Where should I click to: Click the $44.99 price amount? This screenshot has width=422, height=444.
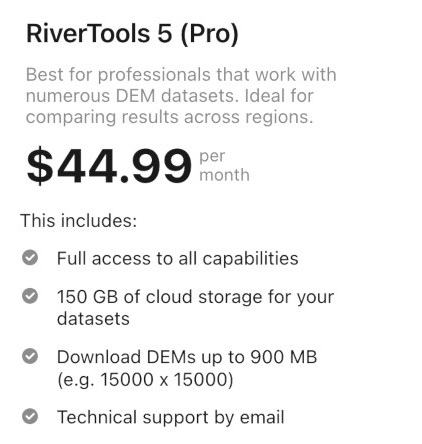pyautogui.click(x=109, y=166)
